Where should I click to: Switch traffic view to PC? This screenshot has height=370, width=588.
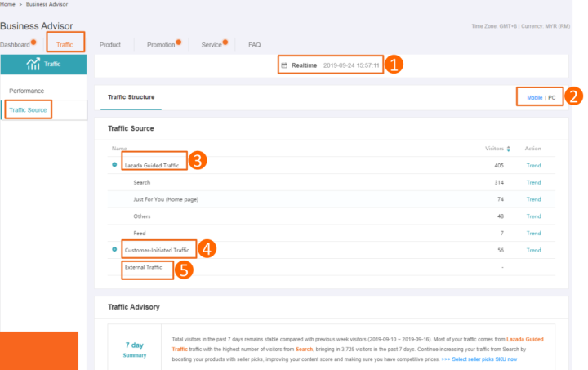(552, 97)
